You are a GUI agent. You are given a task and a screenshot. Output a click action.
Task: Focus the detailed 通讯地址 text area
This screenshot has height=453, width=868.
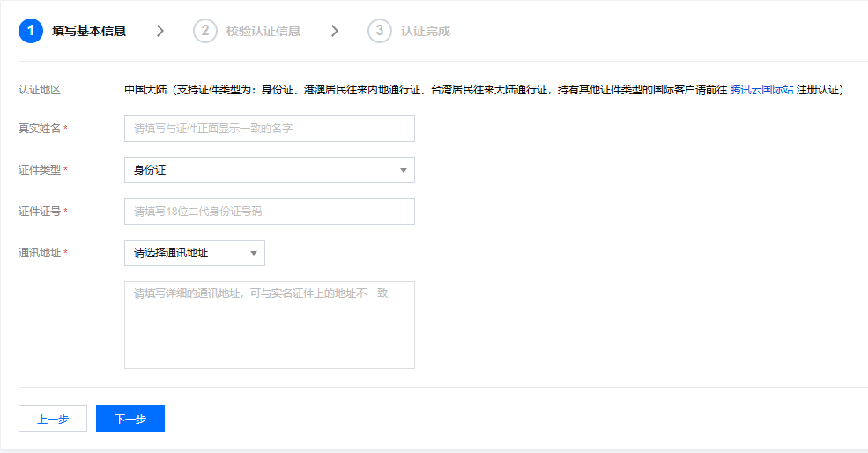(x=270, y=325)
